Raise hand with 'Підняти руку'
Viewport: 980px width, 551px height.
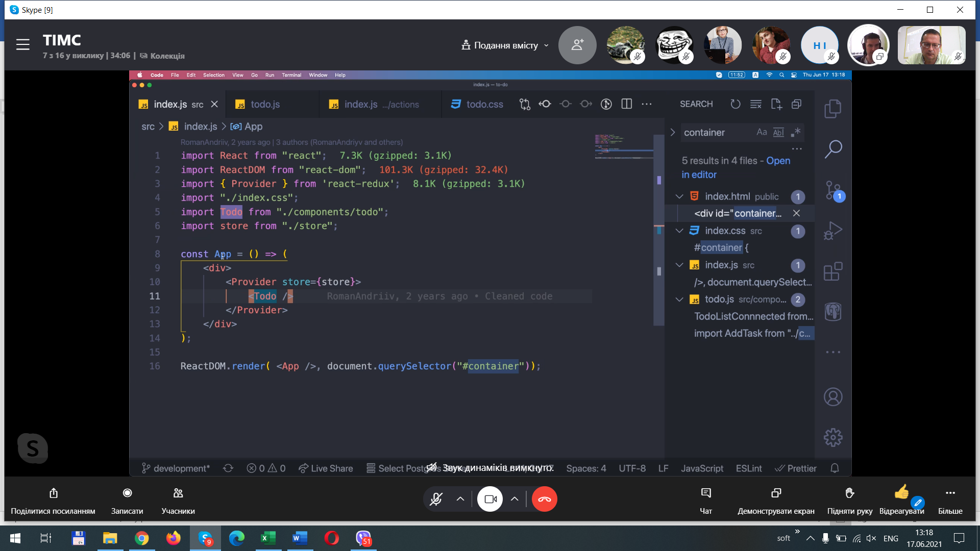pos(849,500)
